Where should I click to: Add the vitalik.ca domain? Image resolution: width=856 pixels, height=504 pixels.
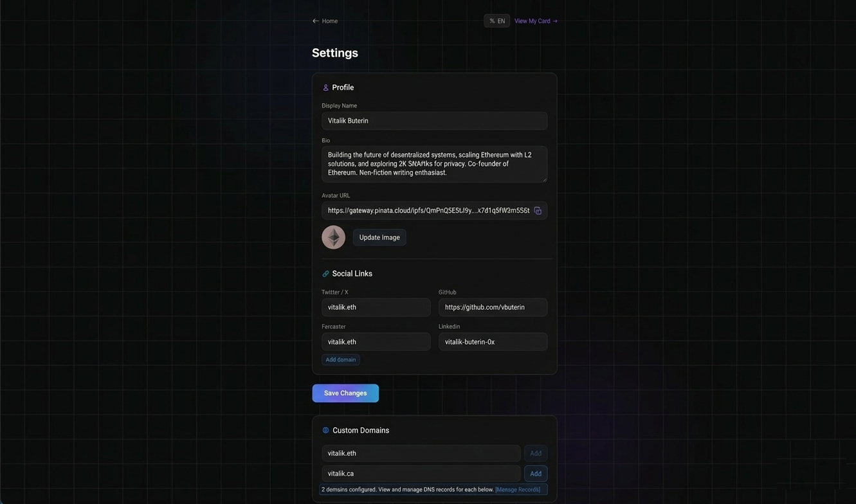pos(535,473)
